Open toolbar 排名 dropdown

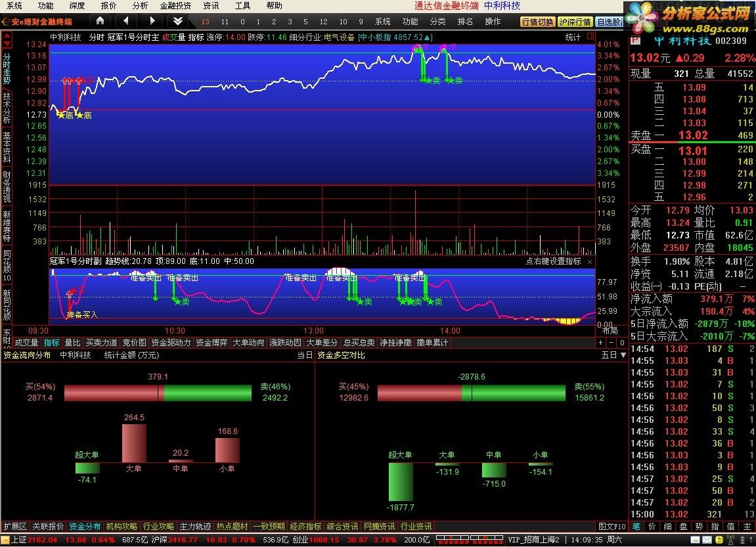[x=465, y=22]
